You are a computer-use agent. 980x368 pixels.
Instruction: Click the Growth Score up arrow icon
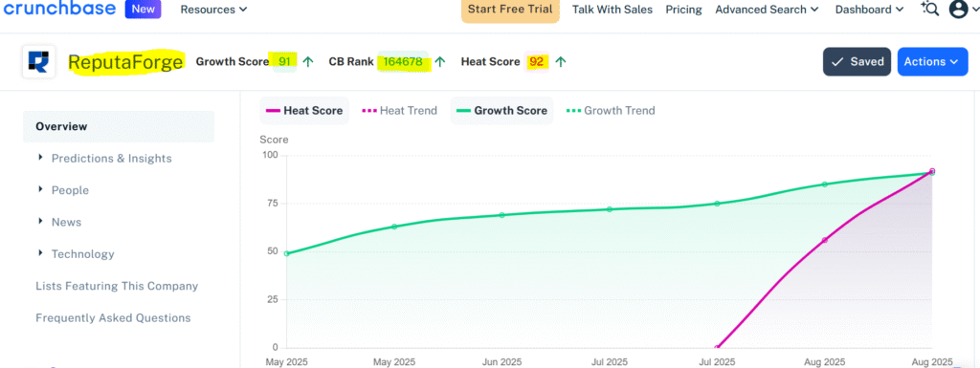pyautogui.click(x=307, y=61)
